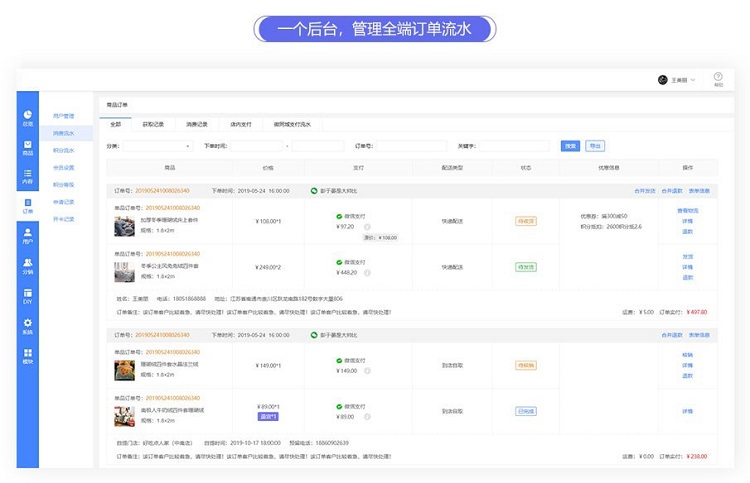The width and height of the screenshot is (750, 483).
Task: Open 开卡记录 in the submenu
Action: (64, 220)
